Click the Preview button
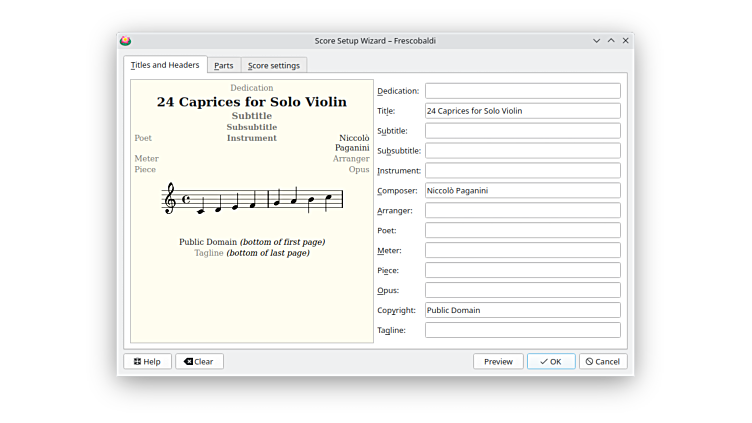 pos(498,361)
